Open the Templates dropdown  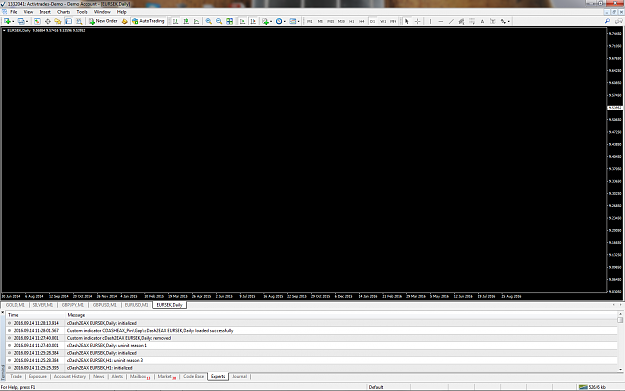[294, 21]
